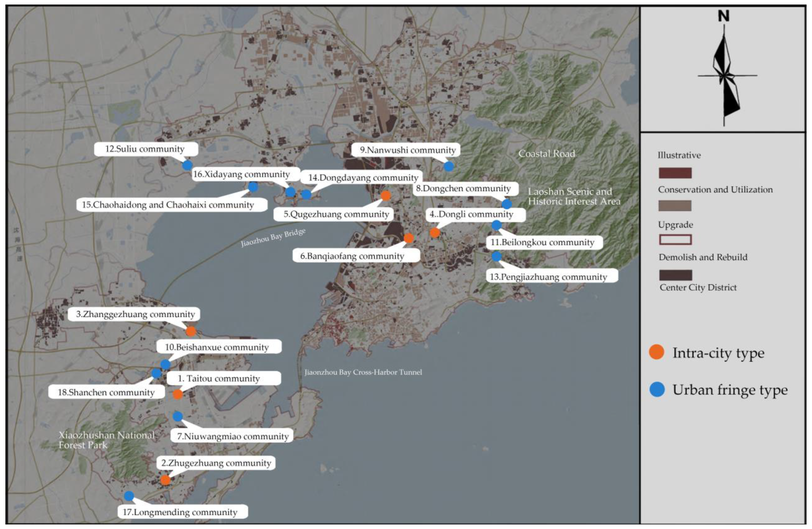Click the north arrow compass symbol

tap(724, 76)
